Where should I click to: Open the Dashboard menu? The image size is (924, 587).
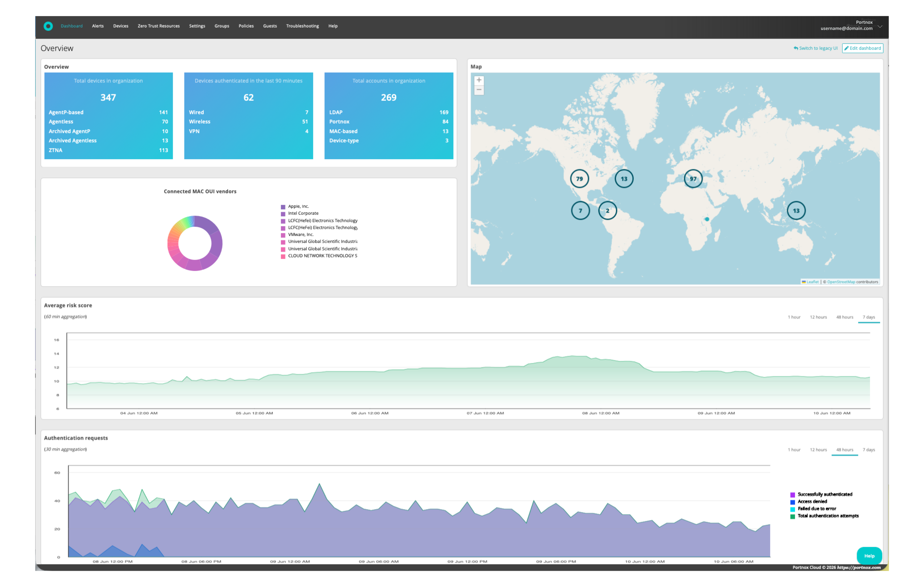[x=72, y=26]
